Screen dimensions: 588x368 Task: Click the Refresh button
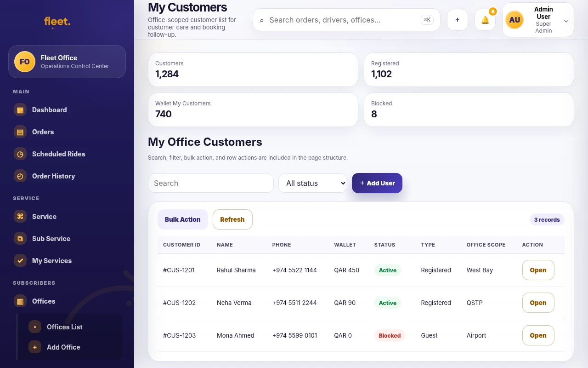tap(232, 219)
